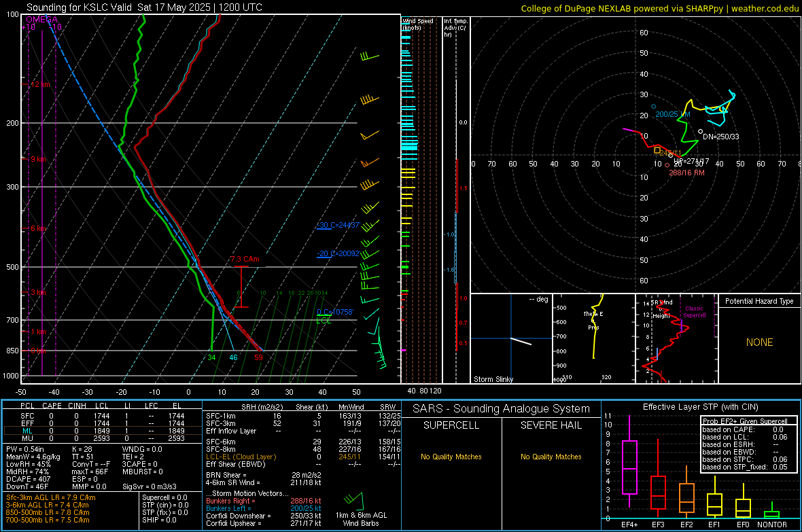Click the Classic Supercell label in SR wind plot

695,312
